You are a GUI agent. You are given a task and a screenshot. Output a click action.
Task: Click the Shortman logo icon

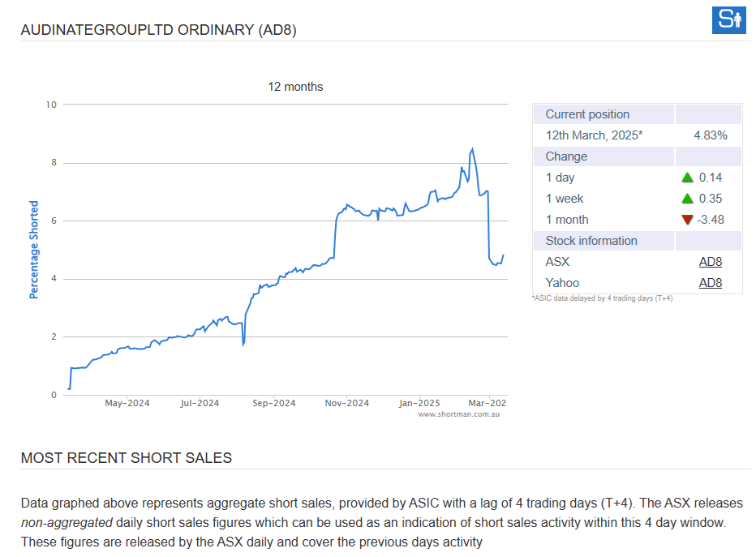pos(728,19)
